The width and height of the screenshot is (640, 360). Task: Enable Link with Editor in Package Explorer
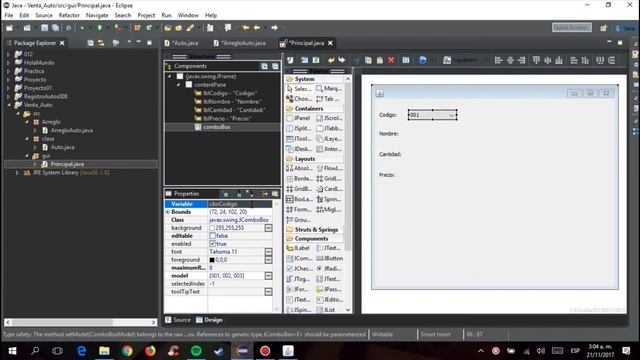point(101,43)
